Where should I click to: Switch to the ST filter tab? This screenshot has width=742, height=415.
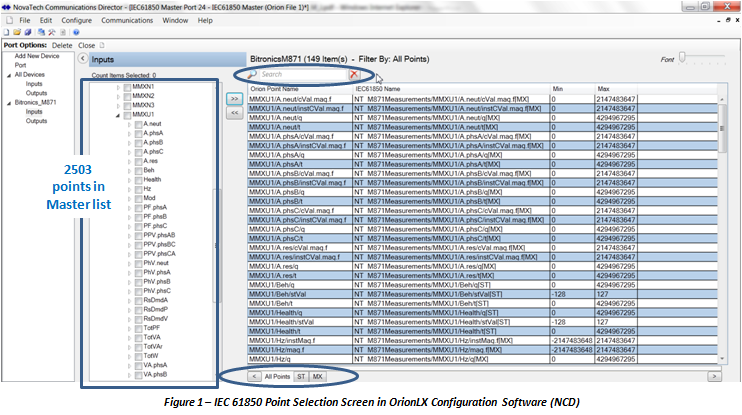click(x=301, y=377)
